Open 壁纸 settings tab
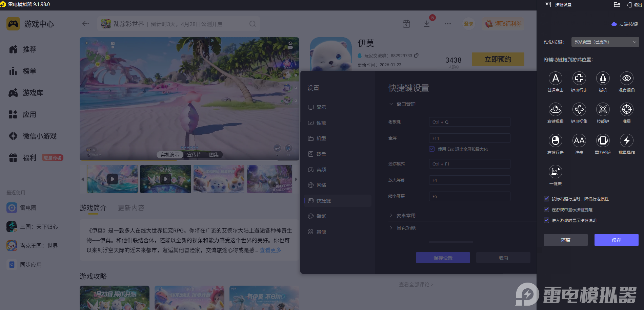The width and height of the screenshot is (644, 310). pyautogui.click(x=338, y=216)
